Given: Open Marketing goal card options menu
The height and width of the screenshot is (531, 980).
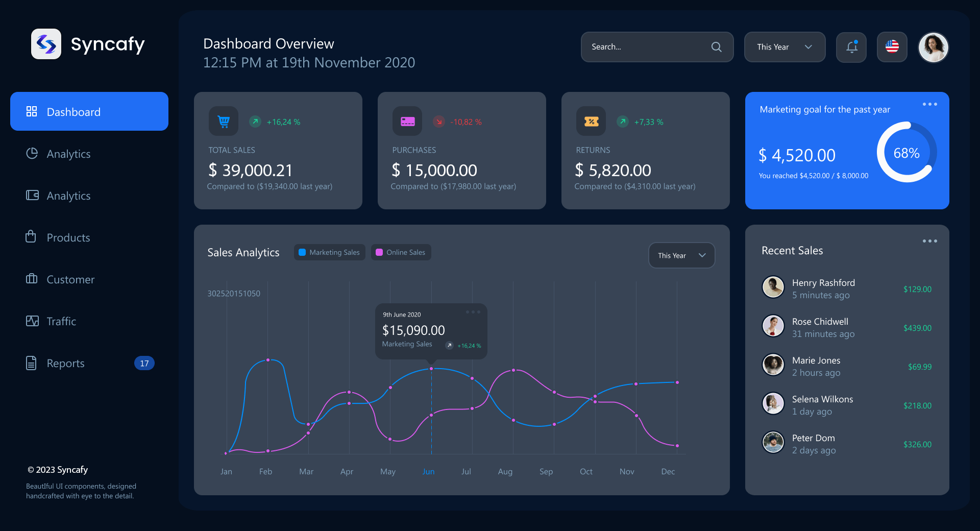Looking at the screenshot, I should click(x=929, y=104).
